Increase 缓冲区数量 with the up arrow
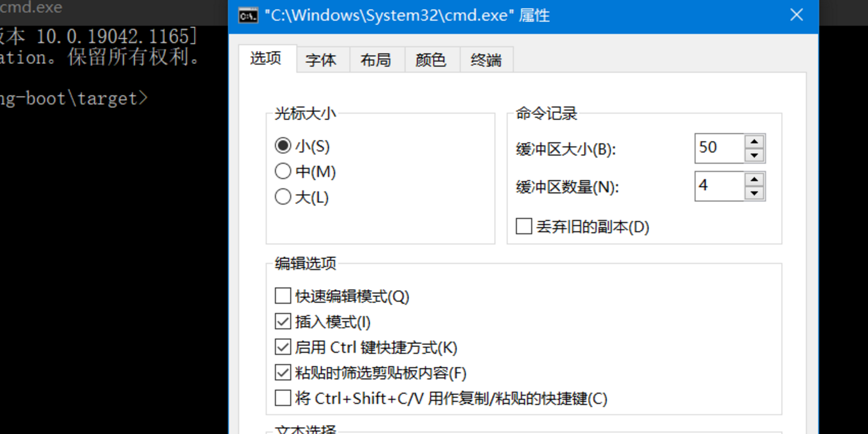Image resolution: width=868 pixels, height=434 pixels. tap(755, 179)
